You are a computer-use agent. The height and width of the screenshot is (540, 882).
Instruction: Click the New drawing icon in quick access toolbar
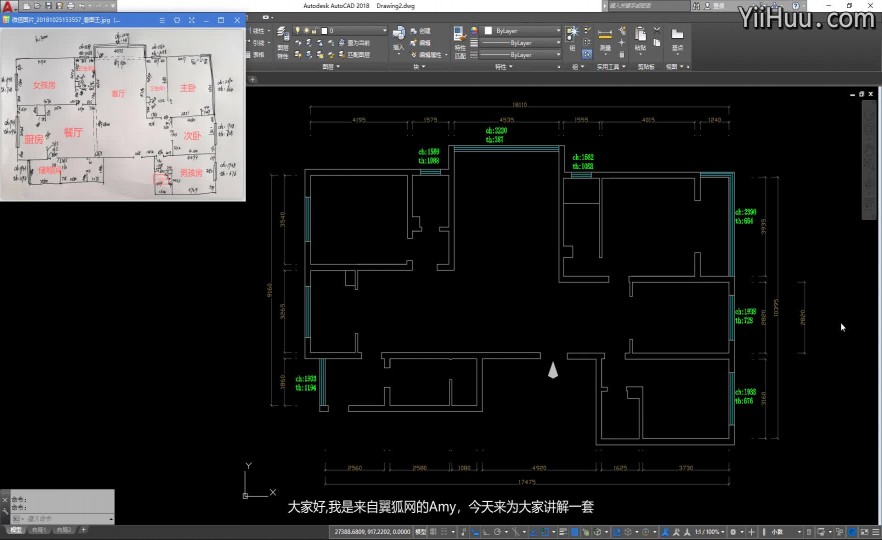point(26,6)
